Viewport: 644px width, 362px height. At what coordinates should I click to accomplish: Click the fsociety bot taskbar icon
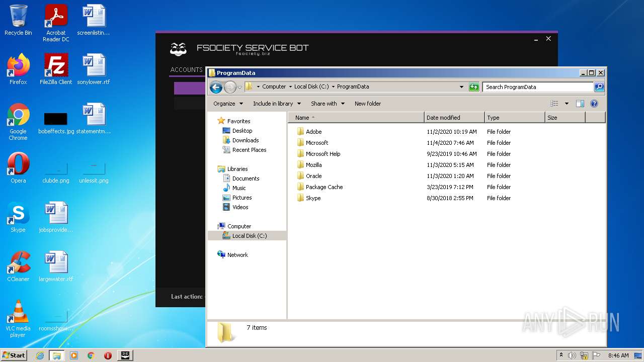[125, 355]
